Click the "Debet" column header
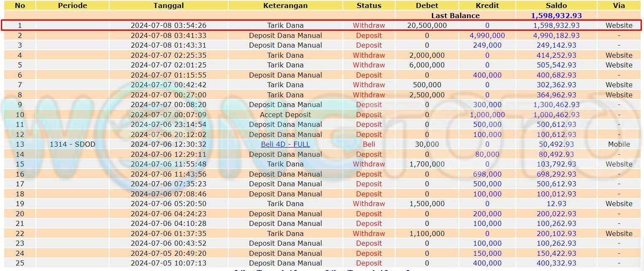The image size is (644, 271). point(427,5)
